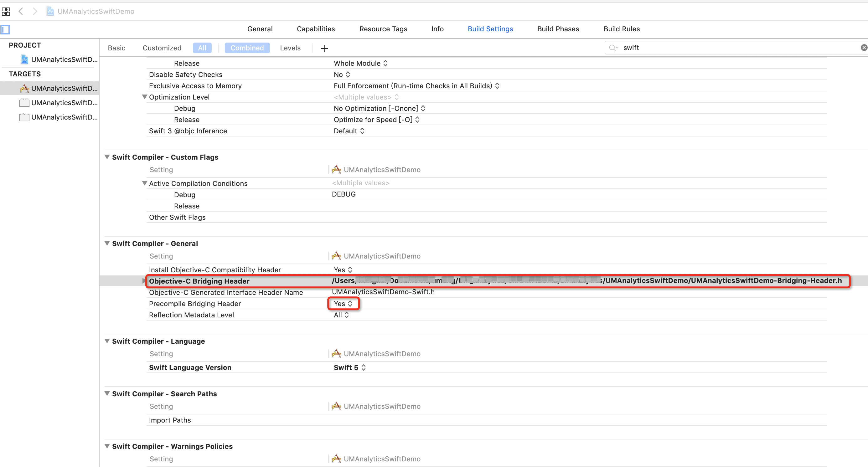Viewport: 868px width, 467px height.
Task: Select the Swift 3 @objc Inference setting
Action: coord(188,131)
